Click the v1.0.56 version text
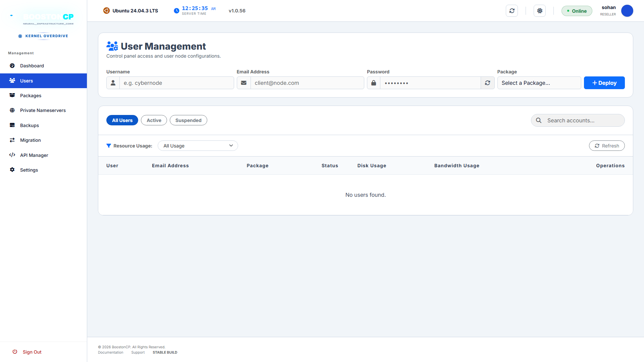Screen dimensions: 644x362 pos(237,11)
